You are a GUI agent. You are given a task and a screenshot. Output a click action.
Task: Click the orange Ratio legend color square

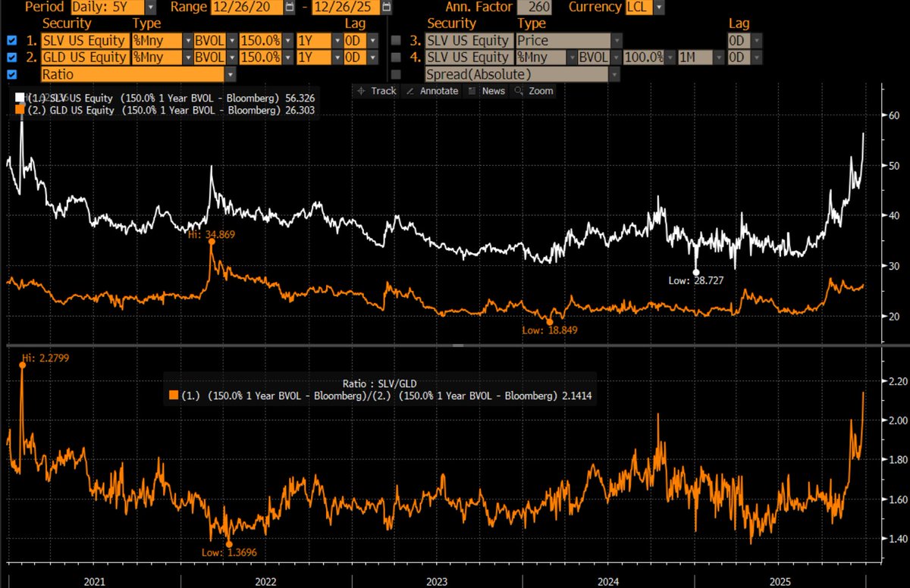(x=174, y=396)
